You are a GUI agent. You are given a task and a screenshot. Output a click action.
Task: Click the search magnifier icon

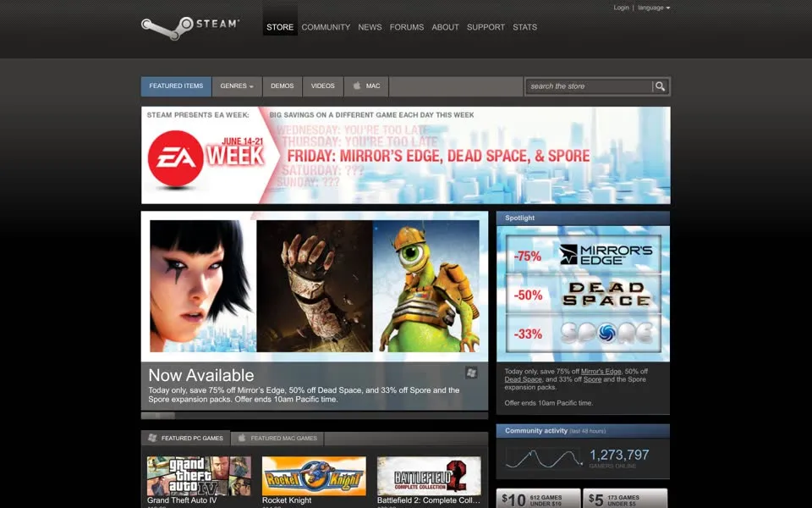tap(660, 86)
